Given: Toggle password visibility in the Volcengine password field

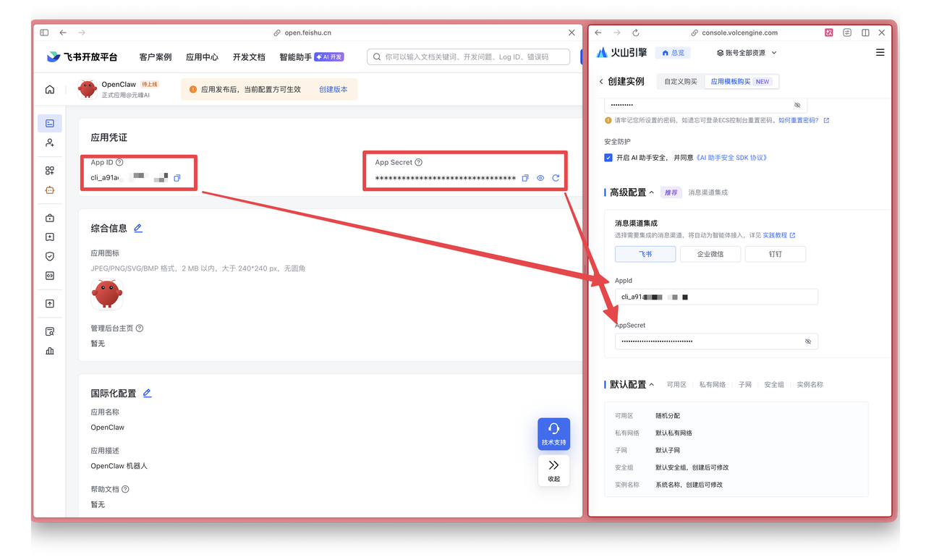Looking at the screenshot, I should (797, 105).
